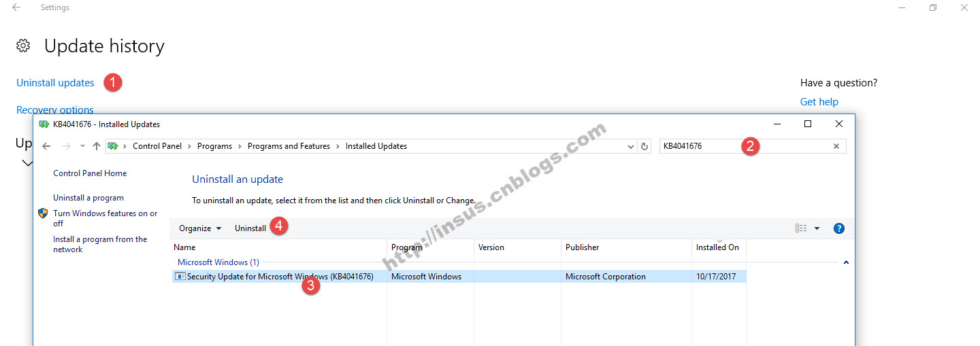Image resolution: width=980 pixels, height=346 pixels.
Task: Open Turn Windows features on or off
Action: point(105,218)
